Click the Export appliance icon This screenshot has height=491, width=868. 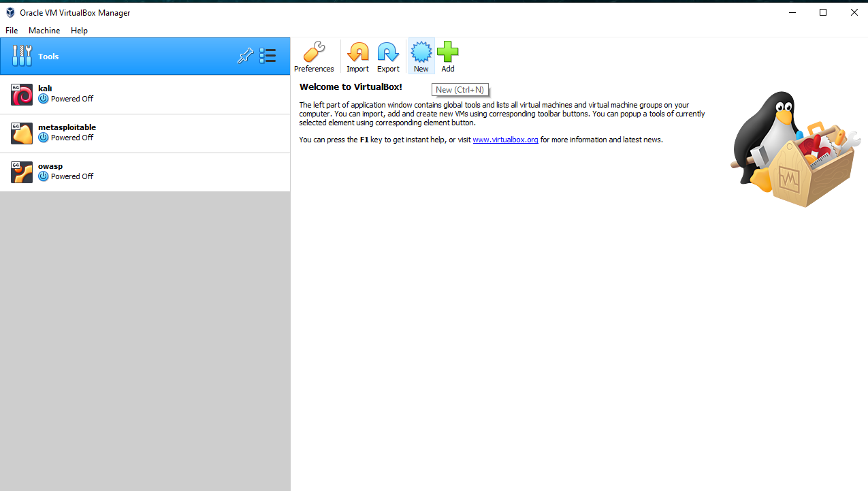[388, 52]
